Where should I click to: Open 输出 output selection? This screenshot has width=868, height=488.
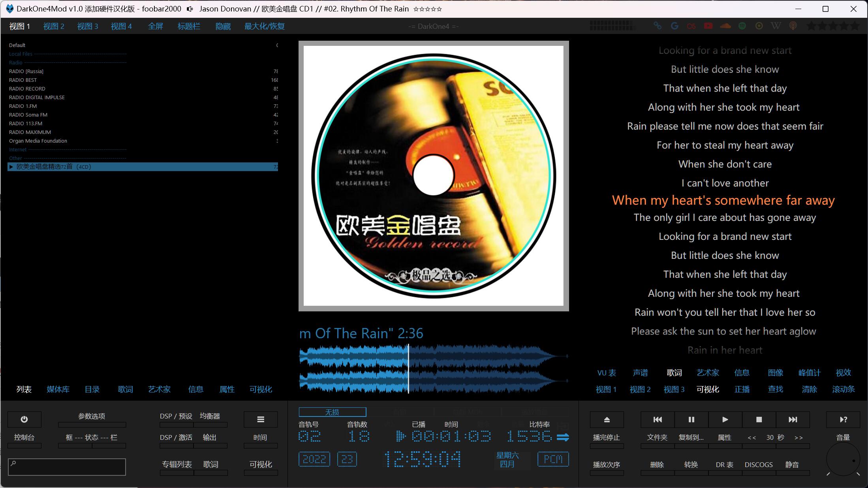coord(210,440)
